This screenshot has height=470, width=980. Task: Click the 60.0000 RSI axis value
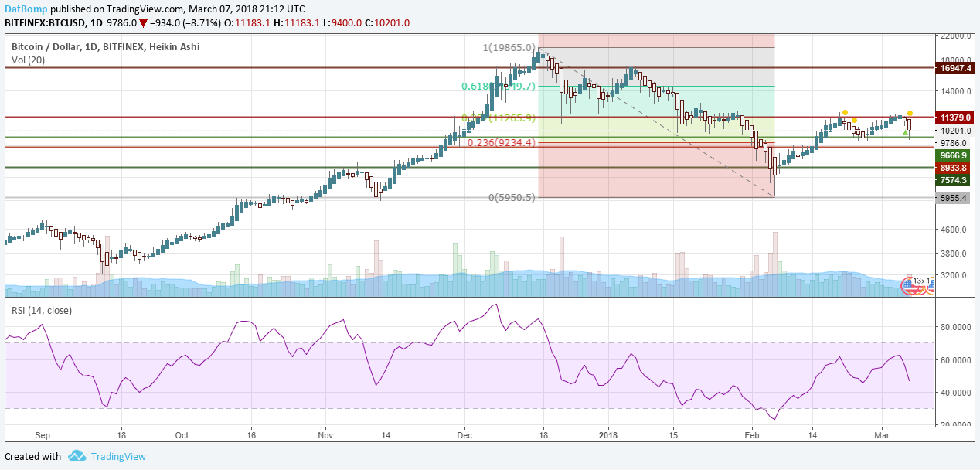pyautogui.click(x=955, y=360)
